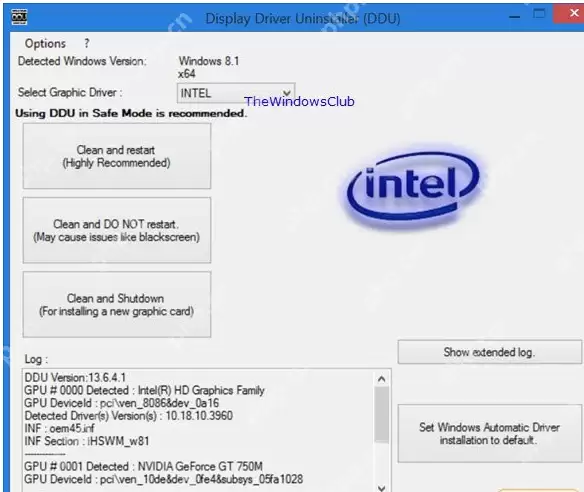Click log line 'INF : oem45.inf'
Viewport: 584px width, 492px height.
point(59,428)
